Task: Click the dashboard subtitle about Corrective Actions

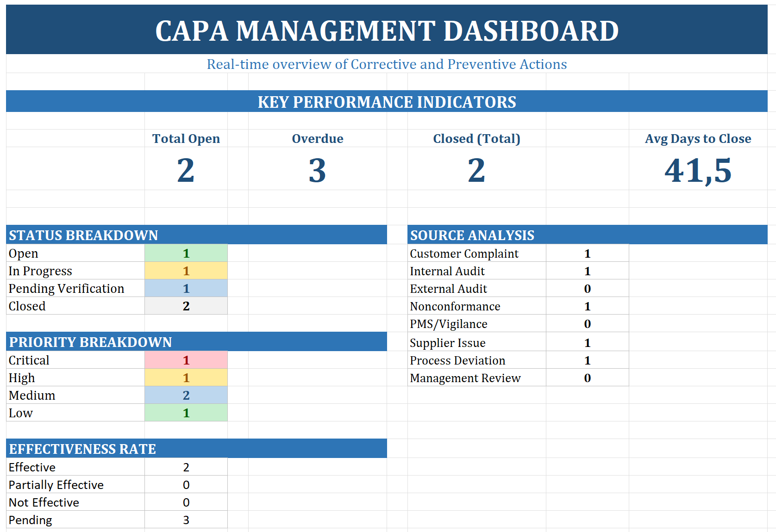Action: tap(387, 64)
